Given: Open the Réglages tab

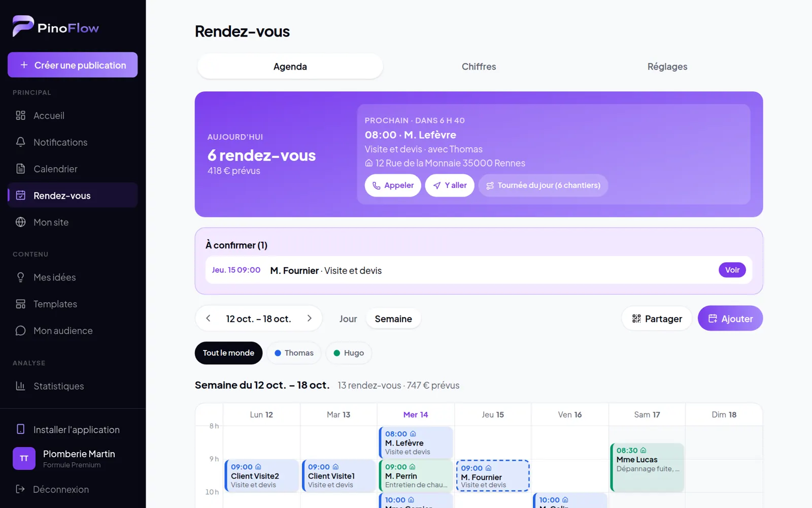Looking at the screenshot, I should pos(667,67).
